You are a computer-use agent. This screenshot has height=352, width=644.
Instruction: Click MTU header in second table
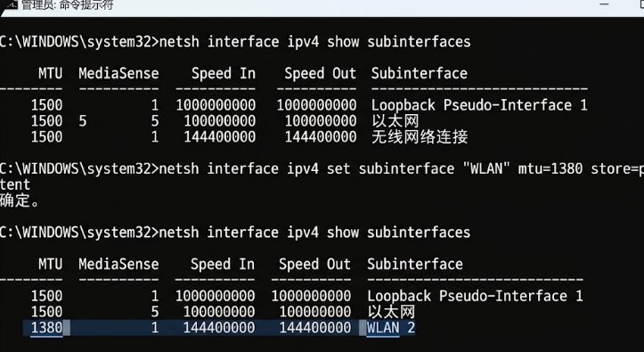[x=51, y=264]
